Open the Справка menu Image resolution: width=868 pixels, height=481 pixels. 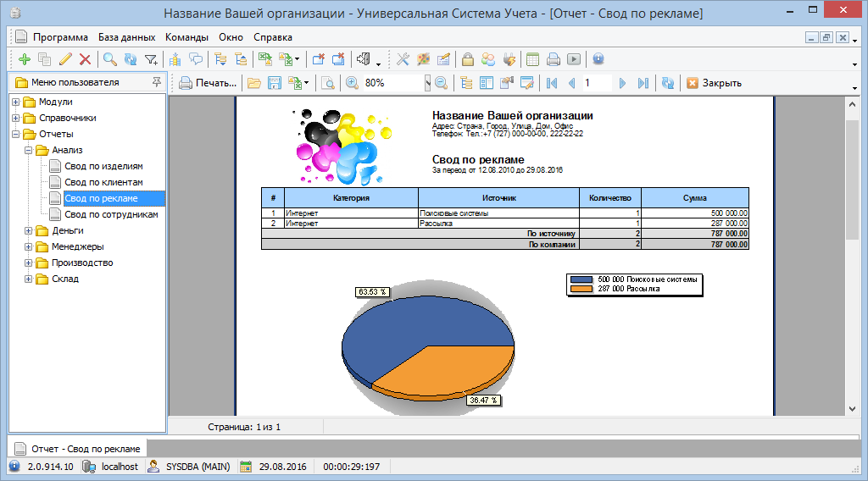tap(272, 37)
